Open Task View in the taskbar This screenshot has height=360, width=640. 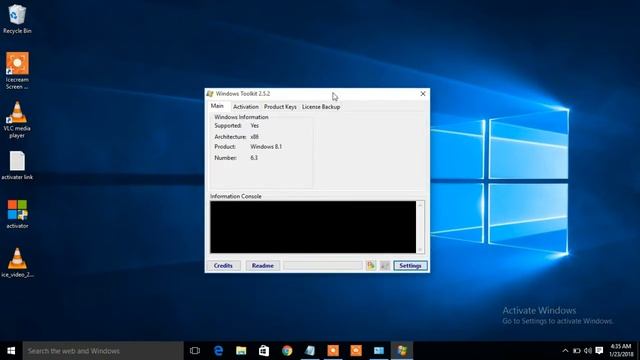click(x=195, y=351)
